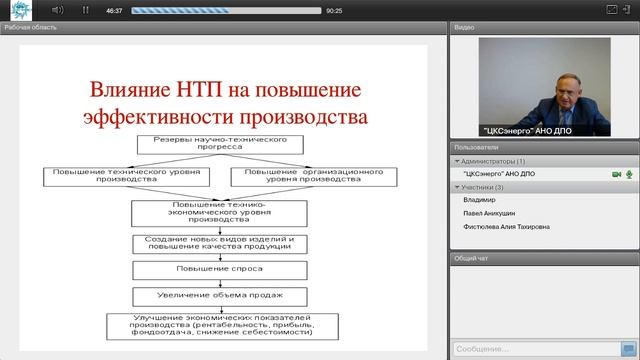Click the "ЦКСэнерго" АНО ДПО caption on the video
640x360 pixels.
point(527,131)
